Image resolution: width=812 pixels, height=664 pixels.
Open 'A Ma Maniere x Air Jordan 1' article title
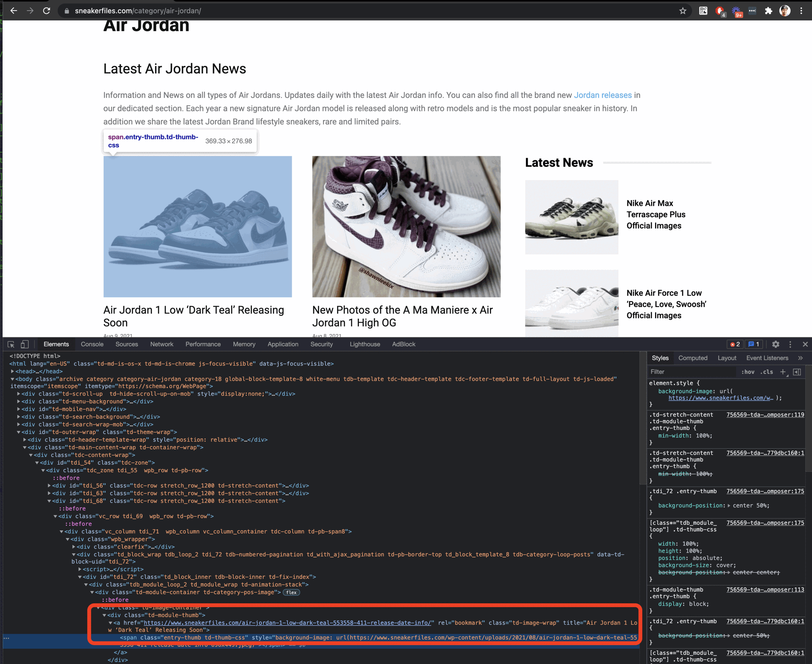402,316
